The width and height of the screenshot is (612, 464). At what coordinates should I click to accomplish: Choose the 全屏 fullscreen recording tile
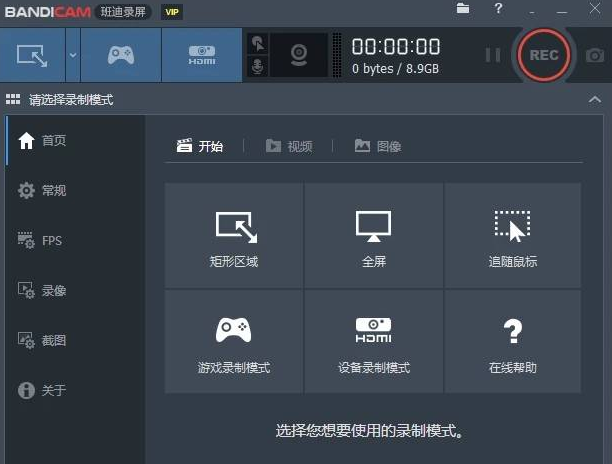click(x=373, y=235)
